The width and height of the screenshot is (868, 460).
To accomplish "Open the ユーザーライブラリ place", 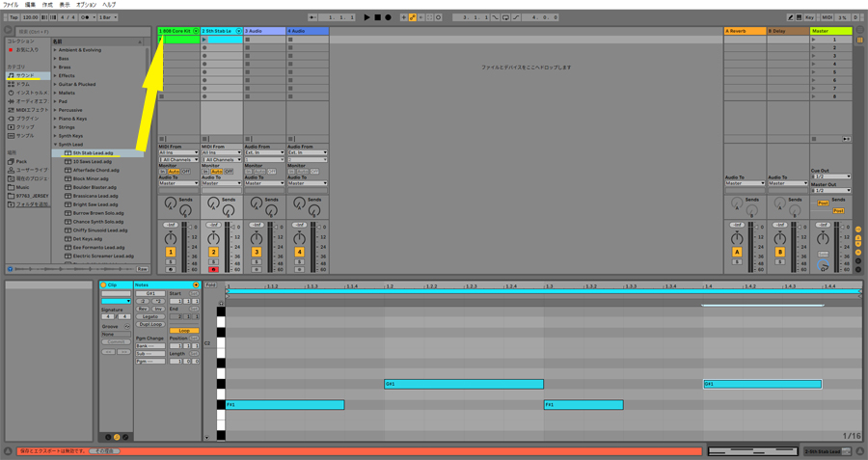I will [x=28, y=170].
